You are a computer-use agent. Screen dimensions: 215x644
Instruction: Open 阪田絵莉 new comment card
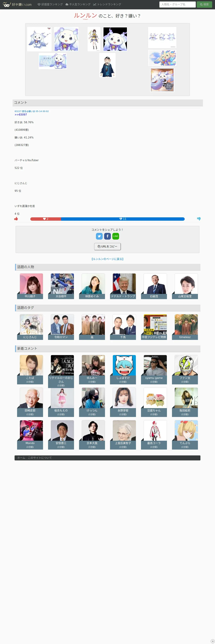pos(185,402)
